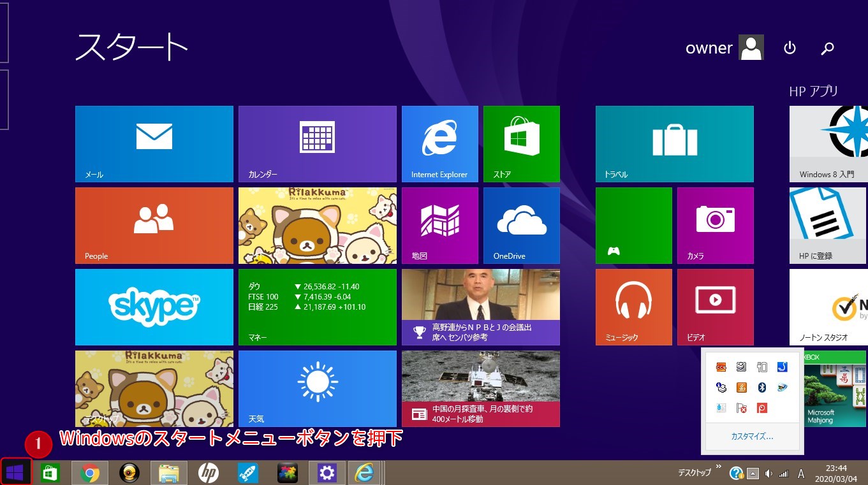The width and height of the screenshot is (868, 485).
Task: Collapse the hidden tray icons arrow
Action: coord(753,474)
